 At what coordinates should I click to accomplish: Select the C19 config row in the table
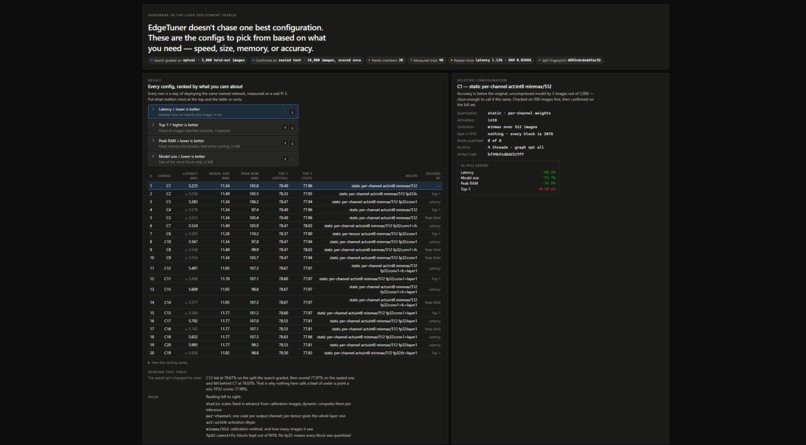point(295,353)
